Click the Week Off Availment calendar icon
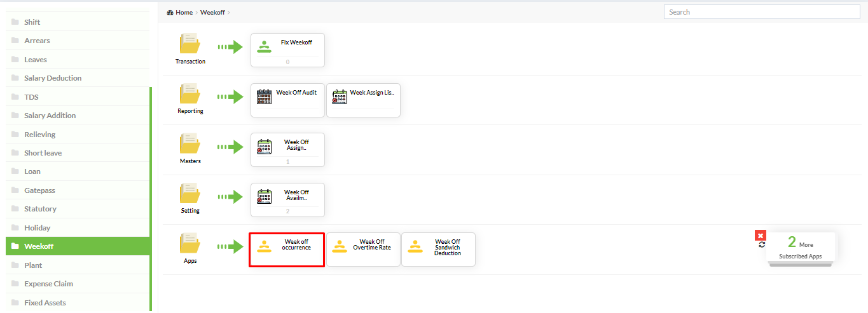 tap(264, 196)
